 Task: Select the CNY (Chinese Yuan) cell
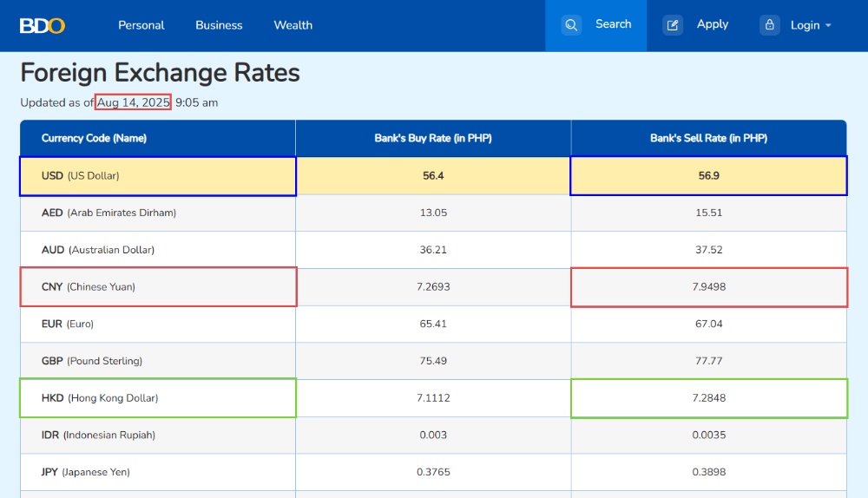coord(158,286)
